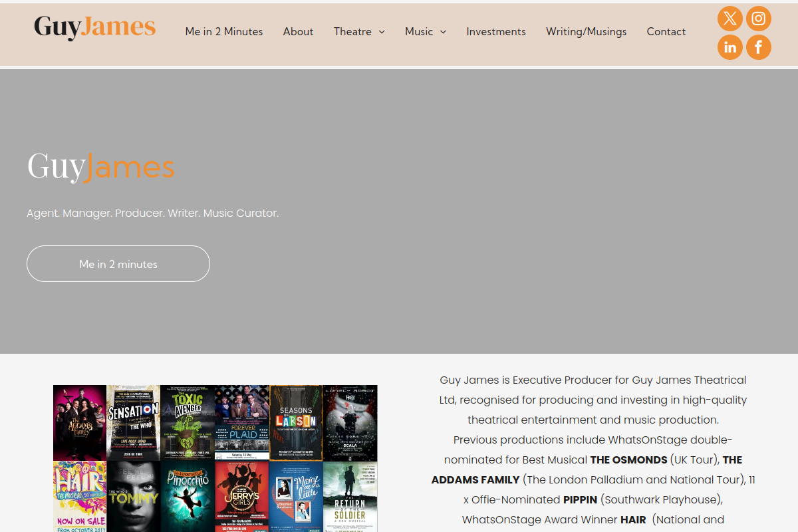Click the Addams Family poster thumbnail
798x532 pixels.
(80, 423)
